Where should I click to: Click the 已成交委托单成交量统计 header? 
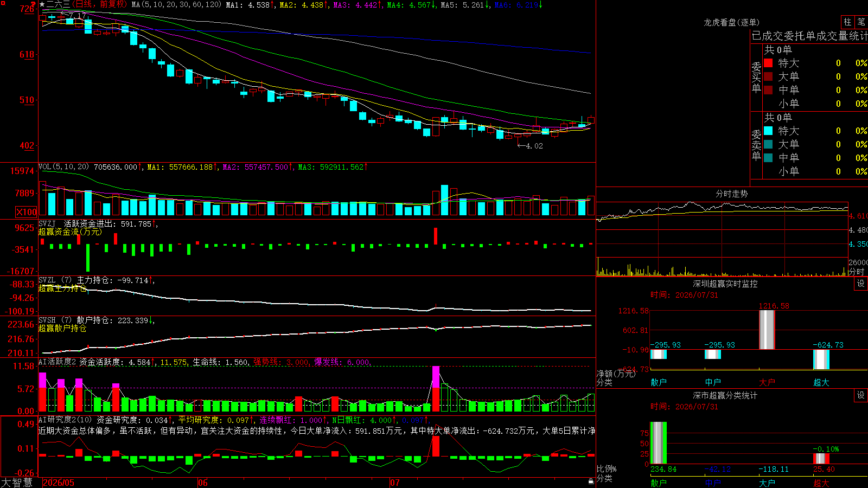point(809,36)
